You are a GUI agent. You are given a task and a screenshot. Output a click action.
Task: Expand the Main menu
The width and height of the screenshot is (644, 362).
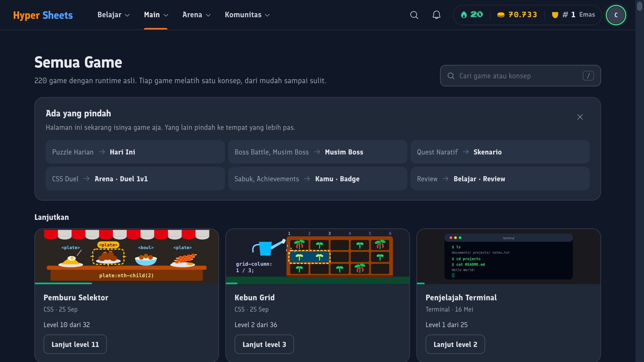click(156, 15)
